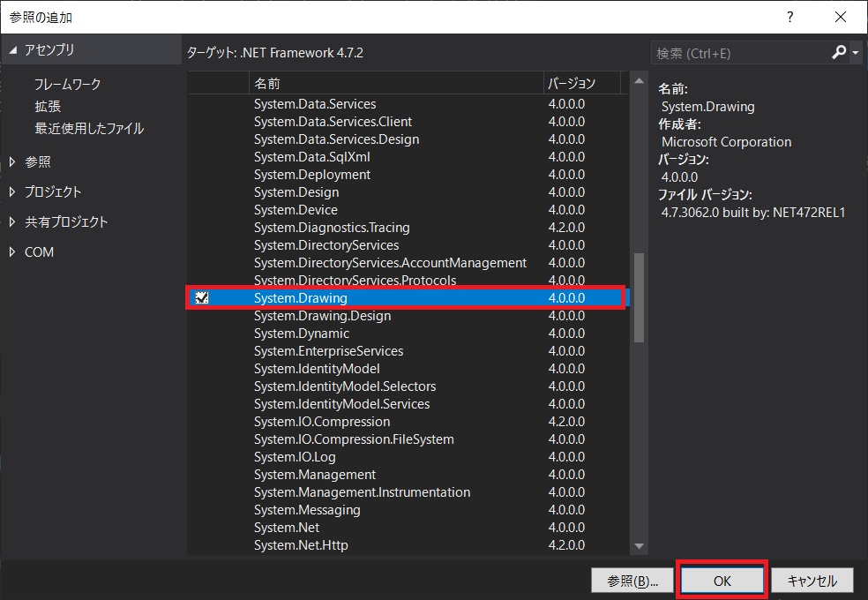Select System.Drawing.Design row

(407, 316)
